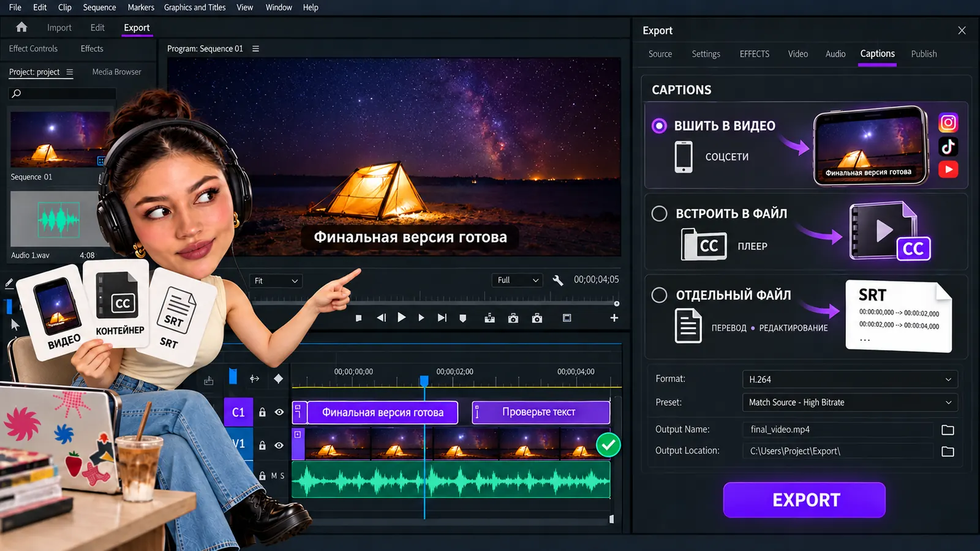Open the Effect Controls panel
This screenshot has width=980, height=551.
coord(33,48)
